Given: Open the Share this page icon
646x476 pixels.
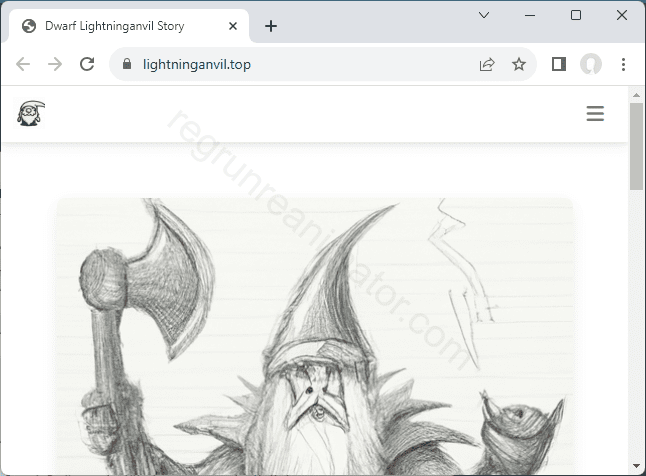Looking at the screenshot, I should point(487,64).
